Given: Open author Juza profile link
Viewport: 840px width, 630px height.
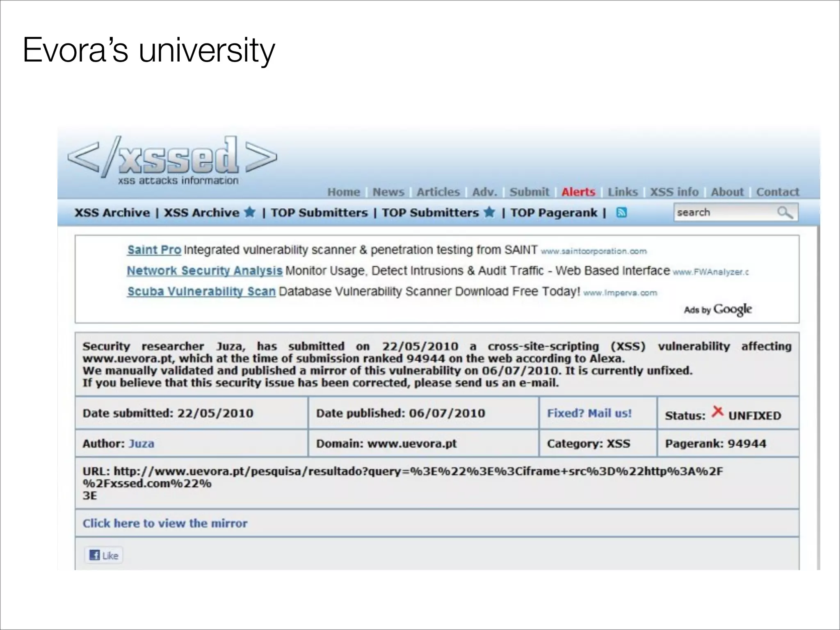Looking at the screenshot, I should click(x=142, y=443).
